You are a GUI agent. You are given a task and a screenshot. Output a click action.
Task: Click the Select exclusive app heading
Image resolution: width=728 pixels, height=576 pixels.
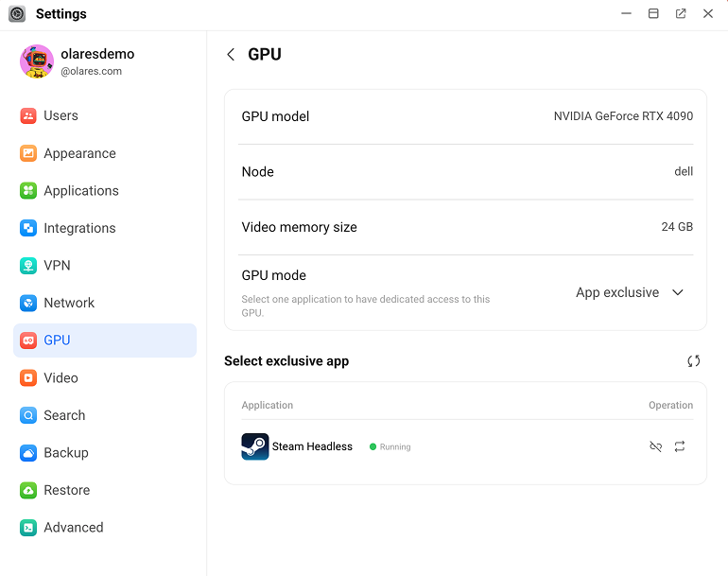click(286, 361)
